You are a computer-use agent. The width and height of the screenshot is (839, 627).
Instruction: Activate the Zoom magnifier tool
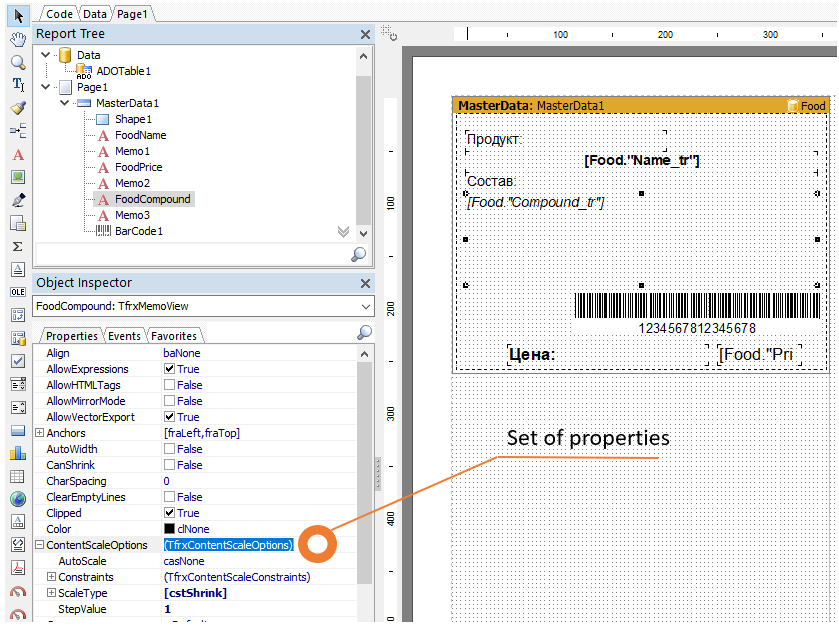pyautogui.click(x=18, y=62)
